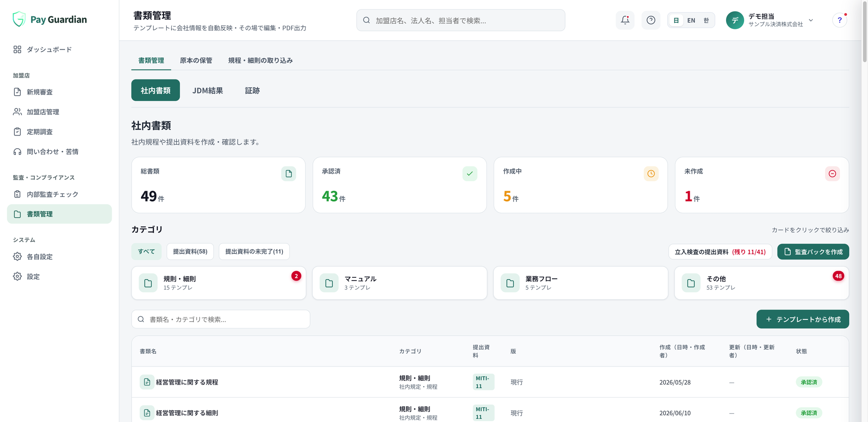This screenshot has height=422, width=868.
Task: Select the すべて category filter chip
Action: [146, 252]
